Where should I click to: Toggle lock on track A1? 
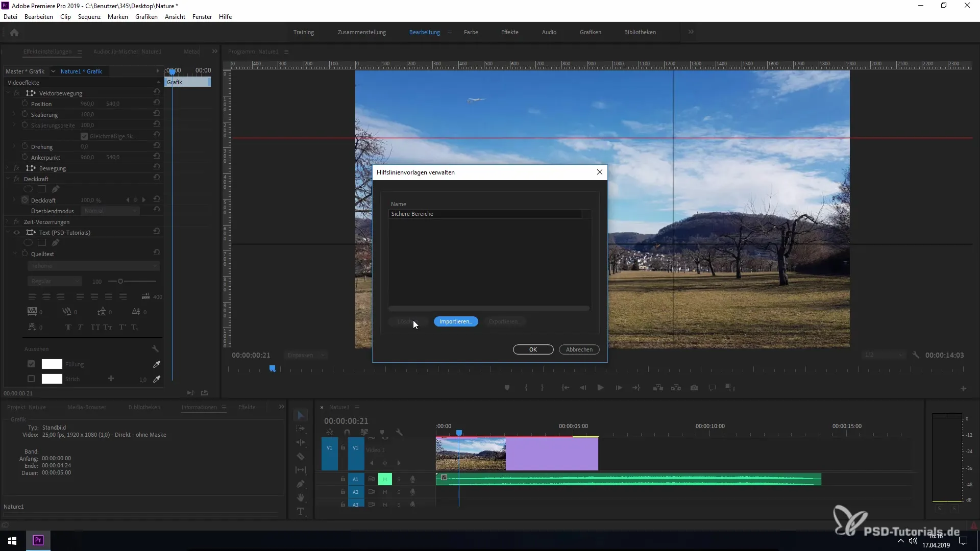click(343, 479)
